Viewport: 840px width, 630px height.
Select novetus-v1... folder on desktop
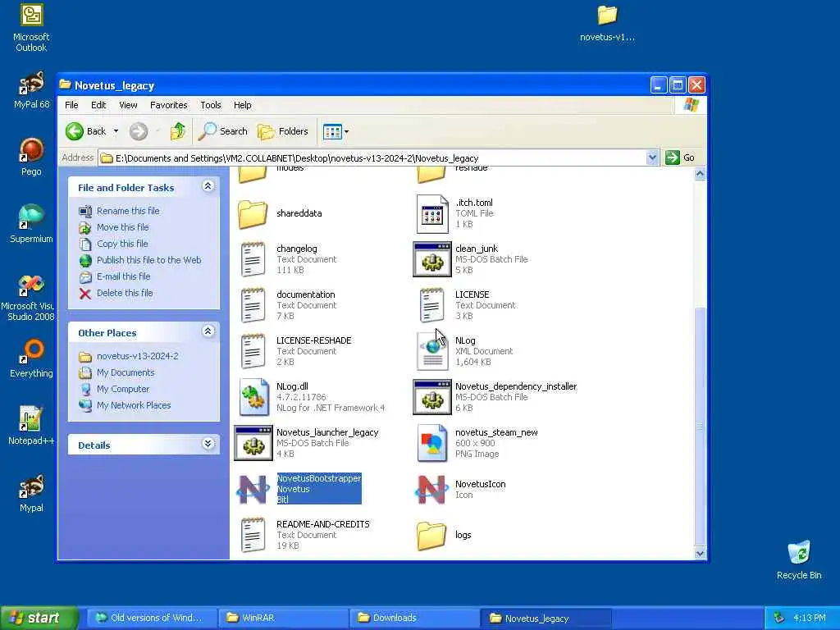607,23
